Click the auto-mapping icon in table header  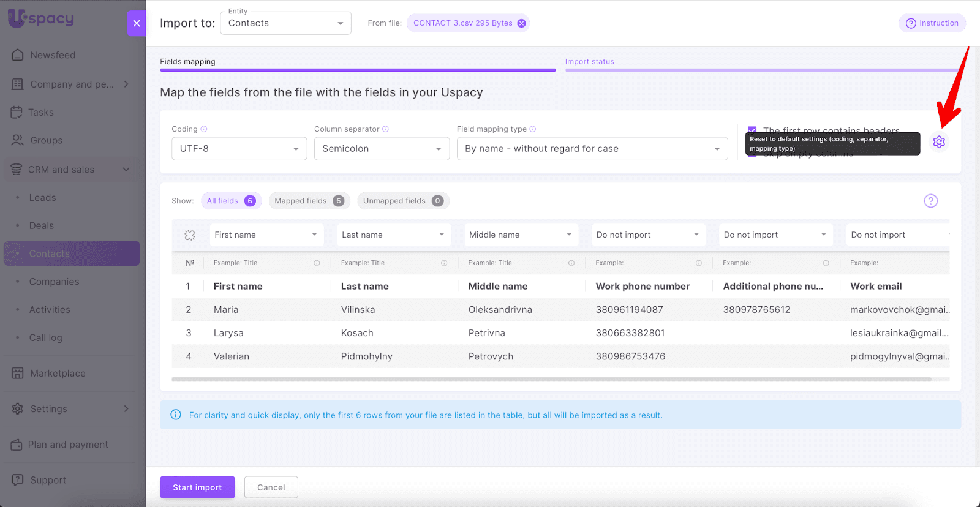(x=190, y=235)
